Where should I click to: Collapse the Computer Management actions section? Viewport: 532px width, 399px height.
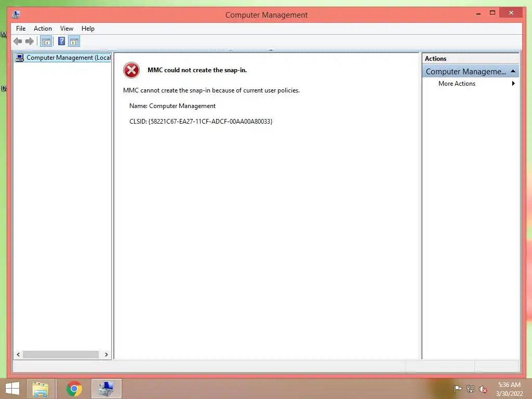pos(513,71)
